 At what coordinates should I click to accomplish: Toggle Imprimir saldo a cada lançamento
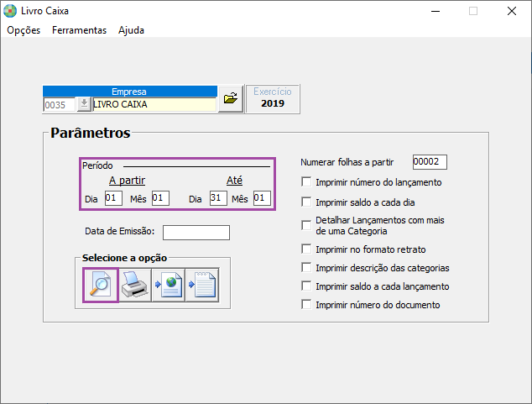coord(306,286)
